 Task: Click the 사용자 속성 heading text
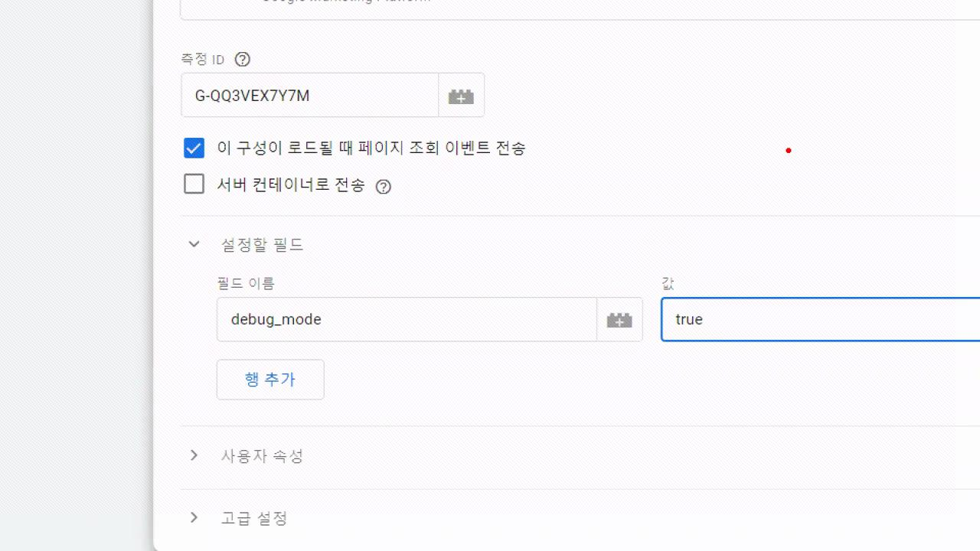(263, 456)
